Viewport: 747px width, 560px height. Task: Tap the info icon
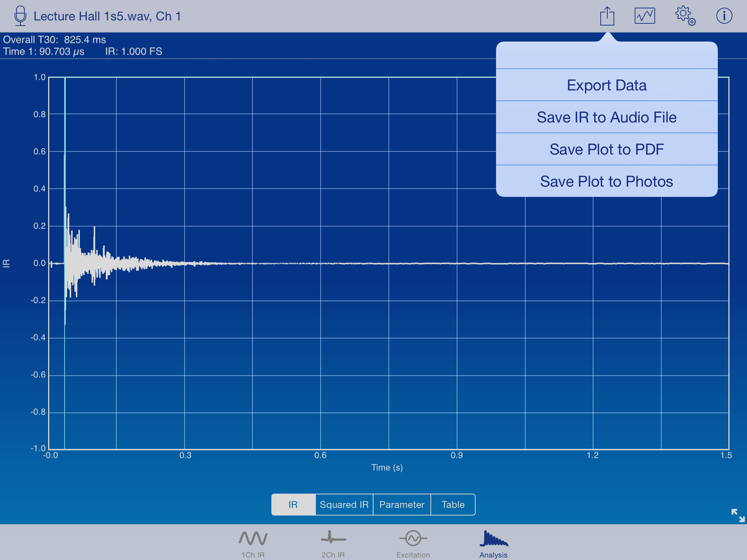point(724,16)
